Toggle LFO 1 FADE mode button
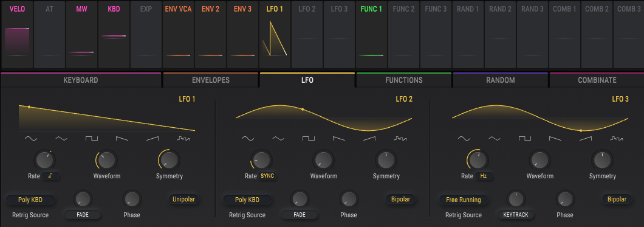This screenshot has height=227, width=644. (x=83, y=215)
